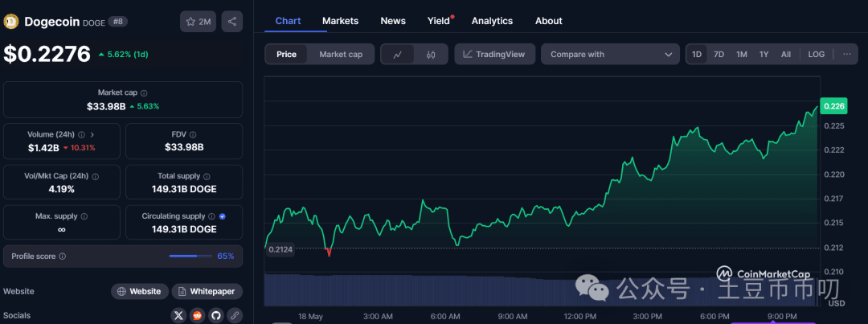
Task: Toggle LOG scale on chart
Action: [816, 55]
